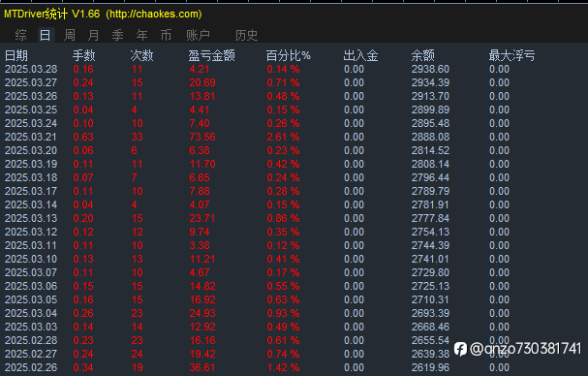This screenshot has height=376, width=588.
Task: Open the 历史 history tab
Action: pos(246,35)
